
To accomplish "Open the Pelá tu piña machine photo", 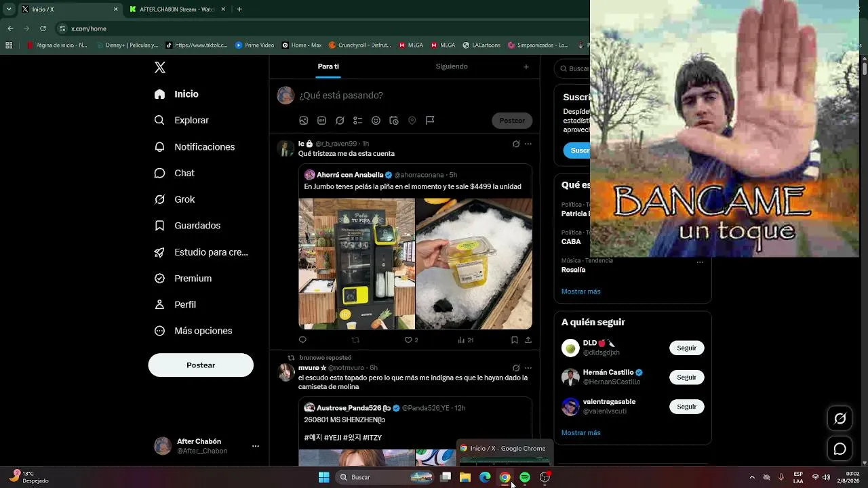I will pos(357,264).
